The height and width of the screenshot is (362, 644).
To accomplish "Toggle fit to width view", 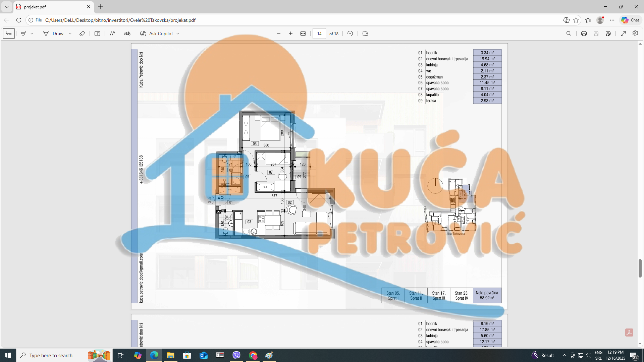I will coord(303,34).
